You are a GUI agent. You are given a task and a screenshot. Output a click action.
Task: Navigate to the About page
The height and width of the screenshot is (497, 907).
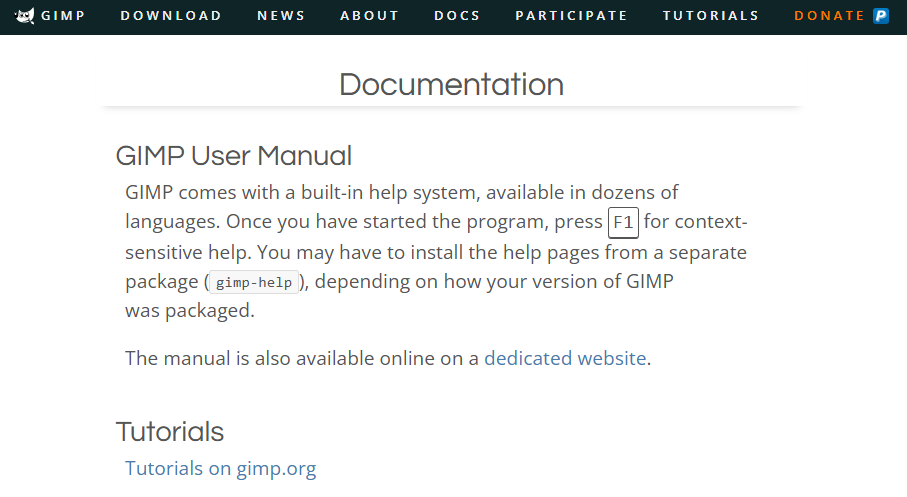coord(370,16)
